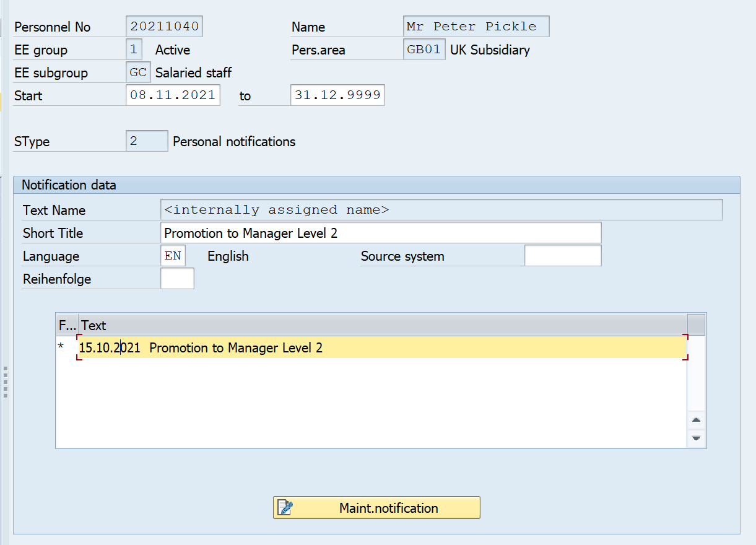Click the Pers.area label

point(318,50)
